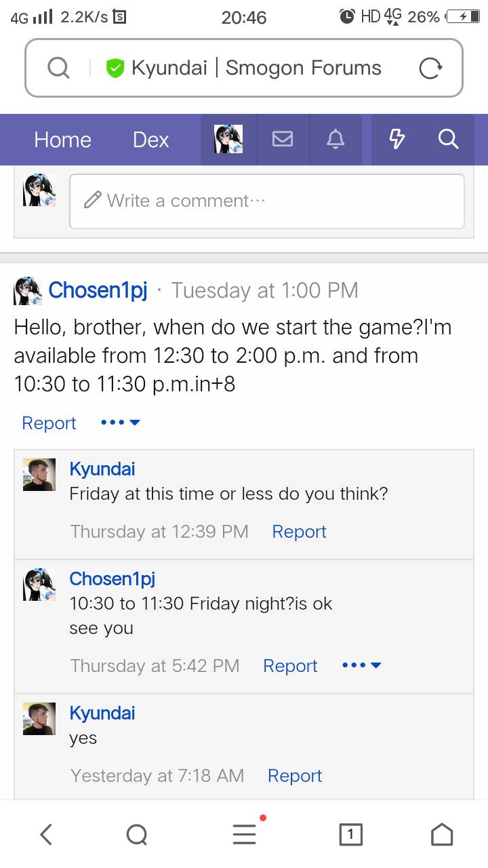Viewport: 488px width, 868px height.
Task: Open the What's new lightning icon
Action: point(397,140)
